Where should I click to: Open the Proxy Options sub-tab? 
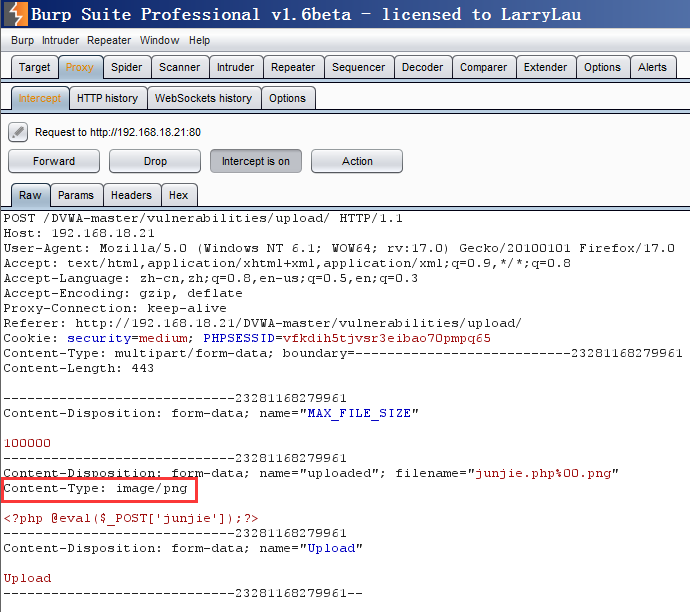coord(287,98)
